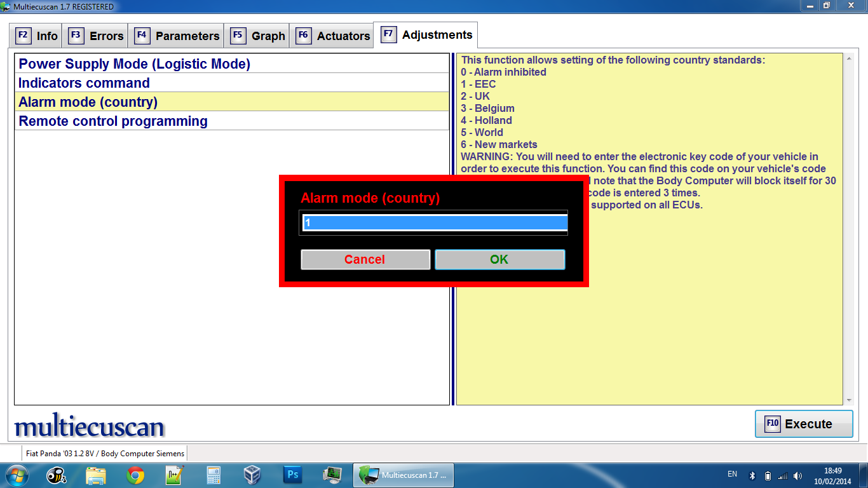Switch to the Errors tab

96,36
